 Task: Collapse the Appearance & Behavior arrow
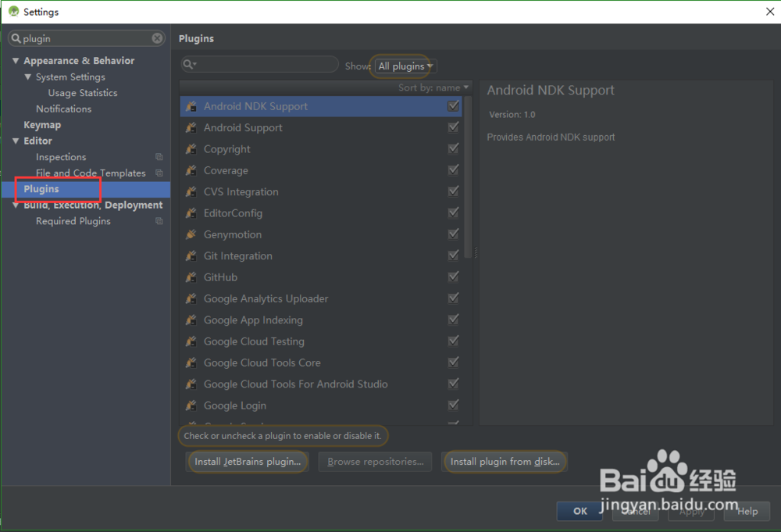(x=16, y=61)
